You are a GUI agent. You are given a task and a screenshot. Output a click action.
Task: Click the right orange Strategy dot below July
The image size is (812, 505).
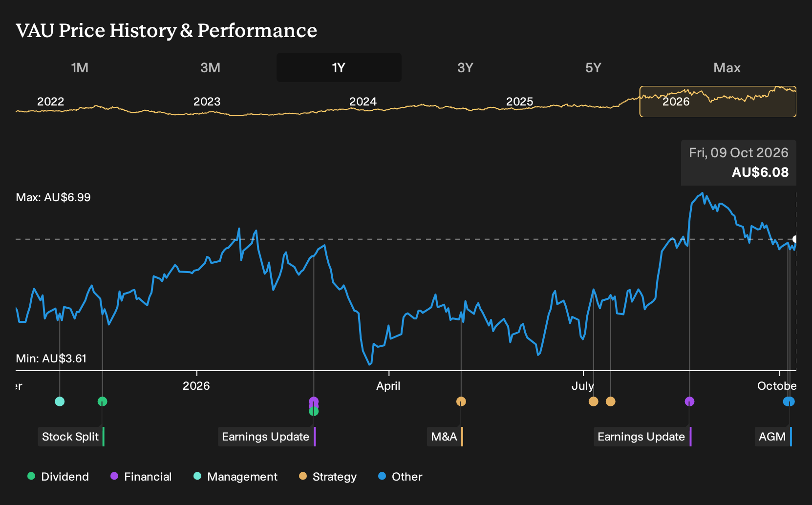pyautogui.click(x=611, y=401)
